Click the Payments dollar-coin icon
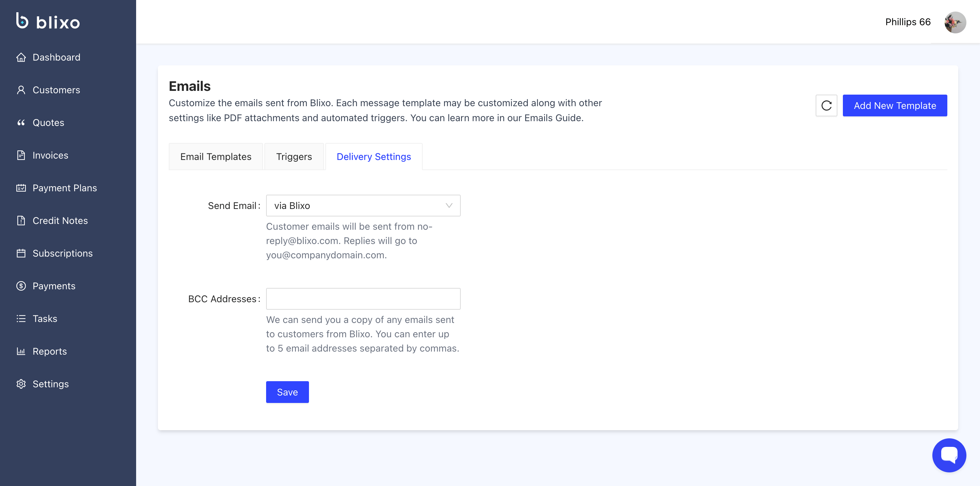980x486 pixels. click(x=21, y=286)
